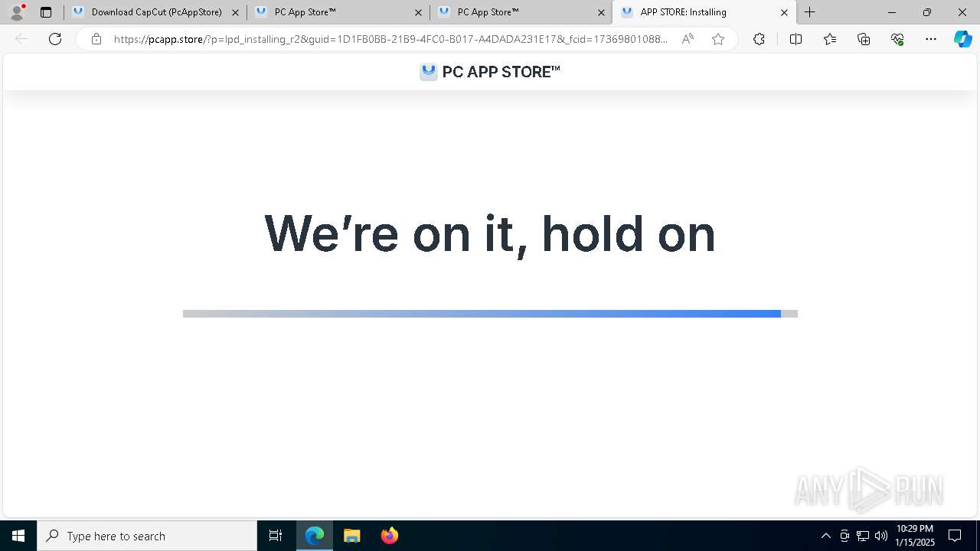The width and height of the screenshot is (980, 551).
Task: Toggle Read aloud in address bar
Action: pos(688,39)
